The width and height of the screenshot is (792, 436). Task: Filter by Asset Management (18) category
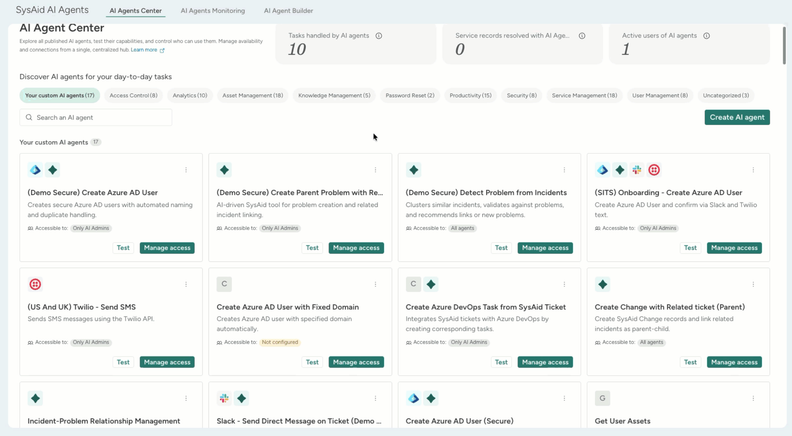(x=253, y=95)
